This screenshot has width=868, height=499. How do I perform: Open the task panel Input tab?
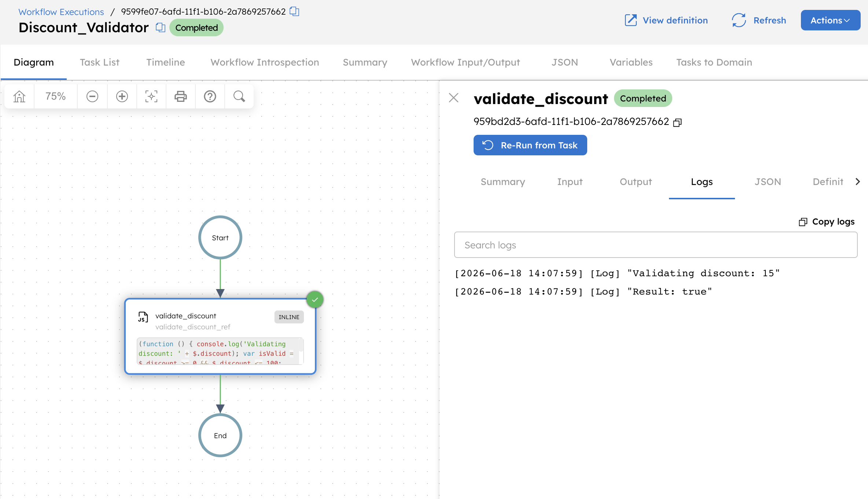click(570, 182)
